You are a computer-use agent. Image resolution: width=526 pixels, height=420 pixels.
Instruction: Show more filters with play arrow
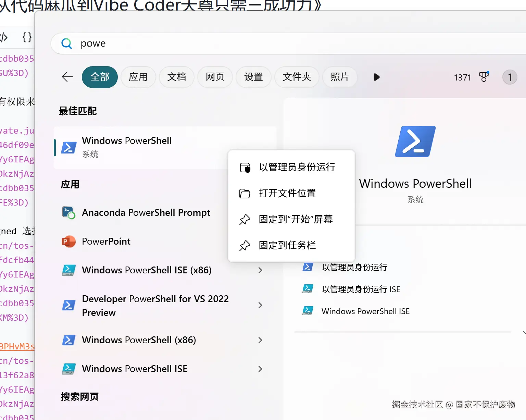pyautogui.click(x=377, y=77)
